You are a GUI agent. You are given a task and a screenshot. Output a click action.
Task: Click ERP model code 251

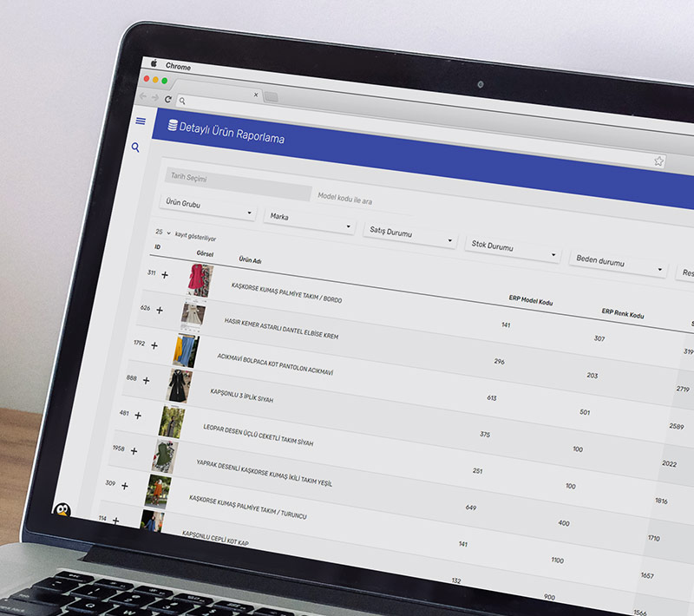478,471
